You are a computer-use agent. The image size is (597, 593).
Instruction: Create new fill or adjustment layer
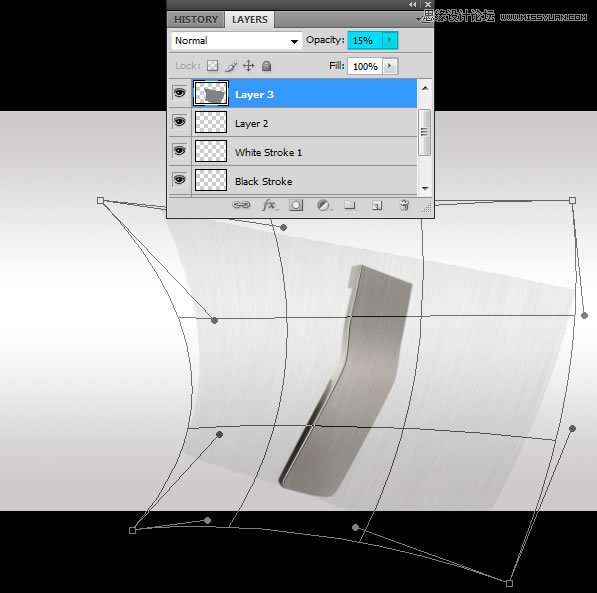324,205
